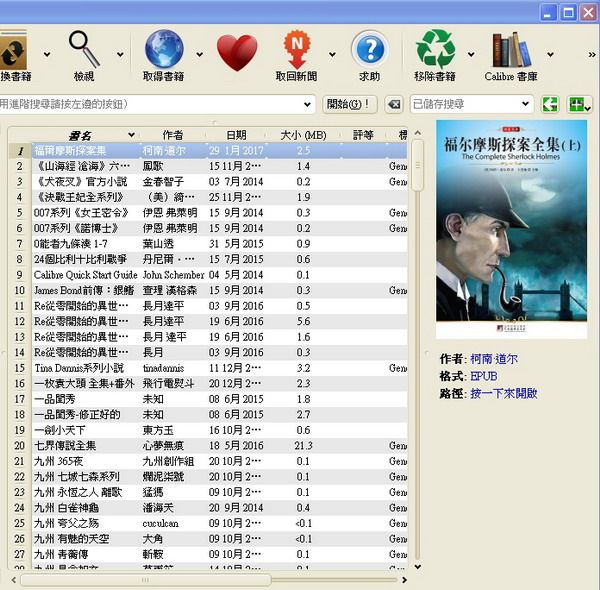Expand dropdown arrow beside 移除書籍
The image size is (600, 590).
pyautogui.click(x=470, y=55)
